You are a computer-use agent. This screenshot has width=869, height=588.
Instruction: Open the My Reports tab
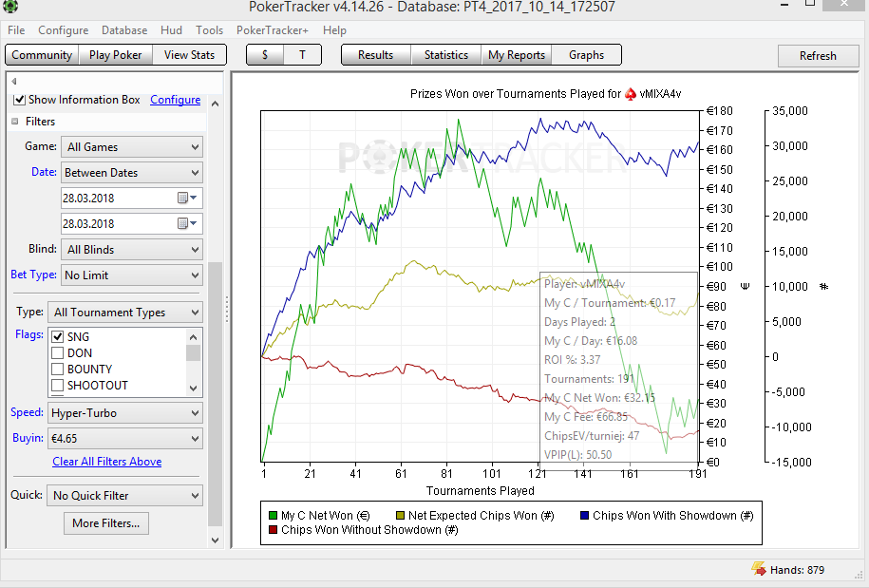click(x=517, y=55)
